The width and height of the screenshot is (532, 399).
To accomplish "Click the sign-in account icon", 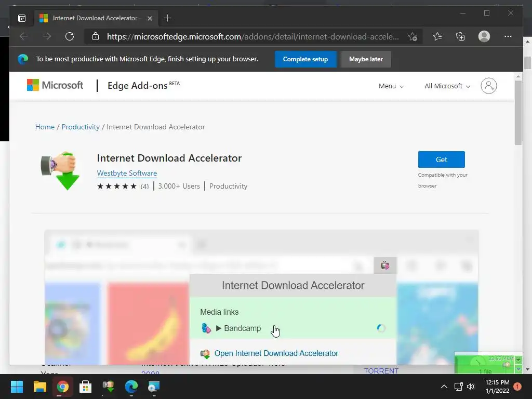I will [x=488, y=86].
